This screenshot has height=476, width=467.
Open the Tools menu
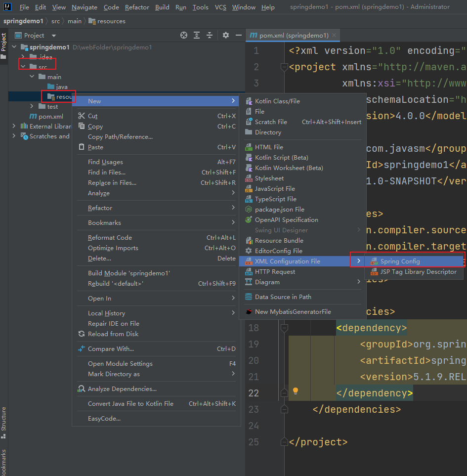tap(200, 7)
